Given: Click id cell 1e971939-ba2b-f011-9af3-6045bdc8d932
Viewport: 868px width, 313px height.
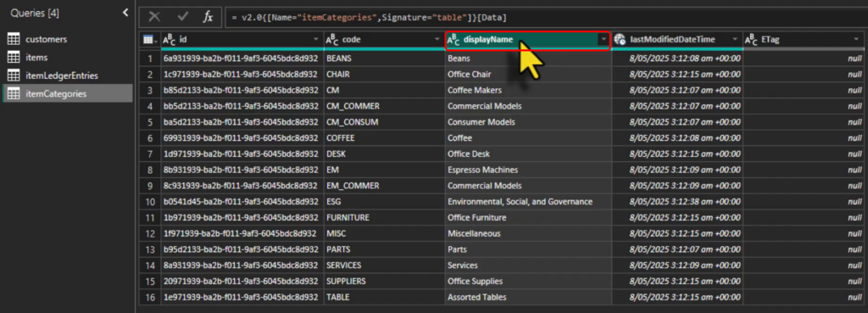Looking at the screenshot, I should (x=242, y=297).
